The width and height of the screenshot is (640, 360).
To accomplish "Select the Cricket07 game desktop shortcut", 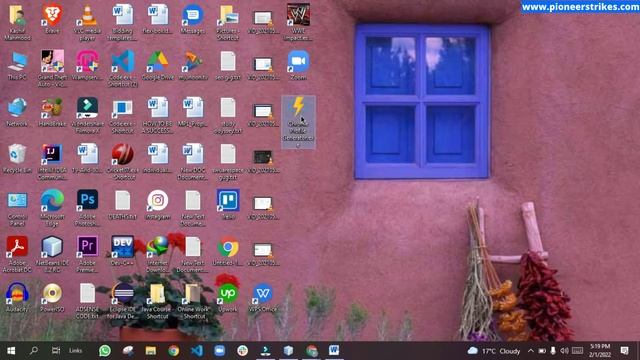I will click(122, 162).
